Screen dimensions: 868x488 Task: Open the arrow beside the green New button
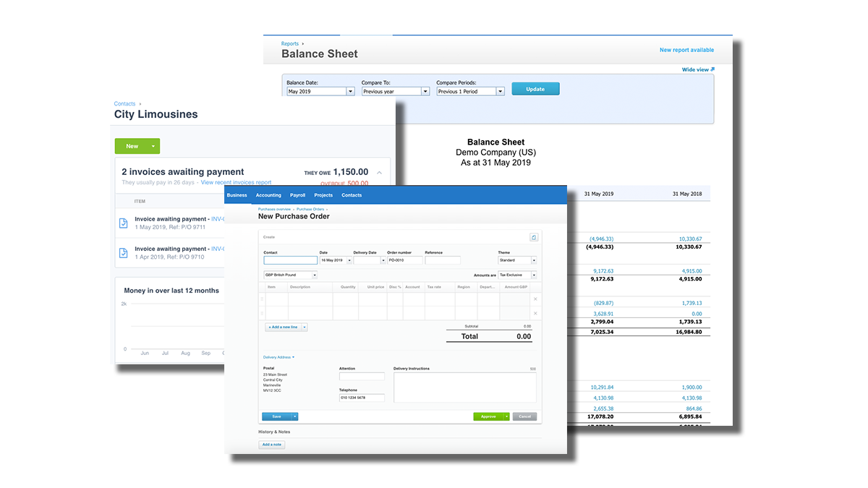pos(153,146)
